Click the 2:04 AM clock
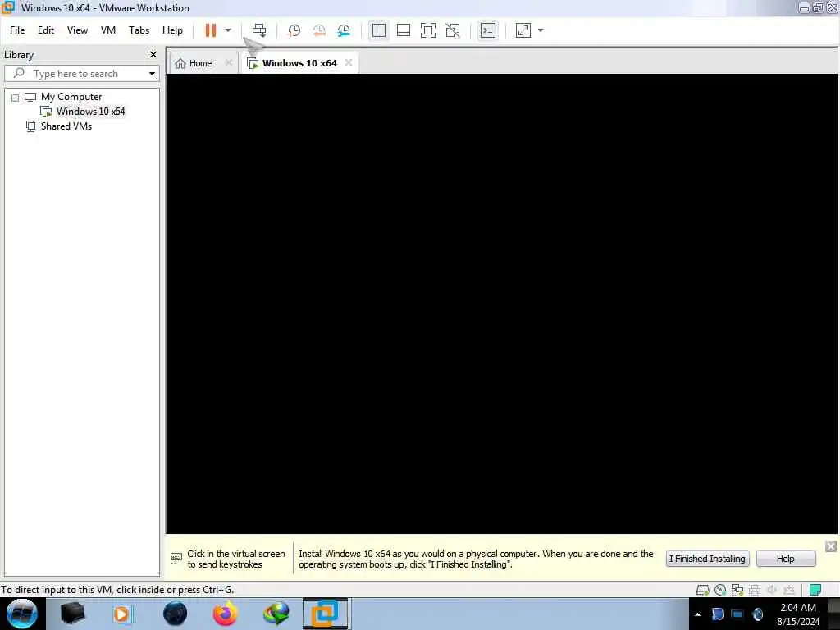Image resolution: width=840 pixels, height=630 pixels. point(797,608)
